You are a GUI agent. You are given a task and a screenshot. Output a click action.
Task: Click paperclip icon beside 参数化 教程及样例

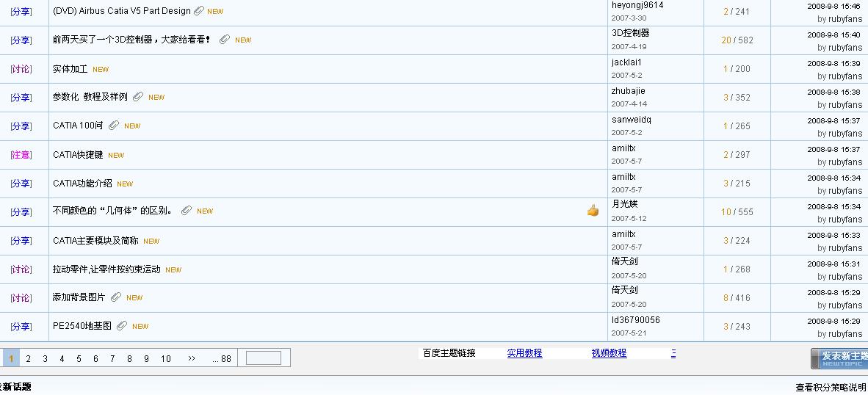138,96
